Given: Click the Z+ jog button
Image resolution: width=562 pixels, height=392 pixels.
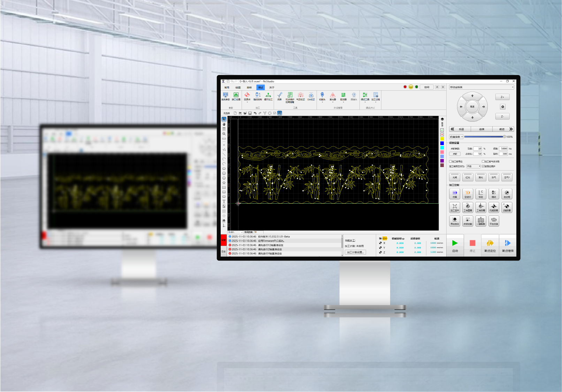Looking at the screenshot, I should [502, 97].
